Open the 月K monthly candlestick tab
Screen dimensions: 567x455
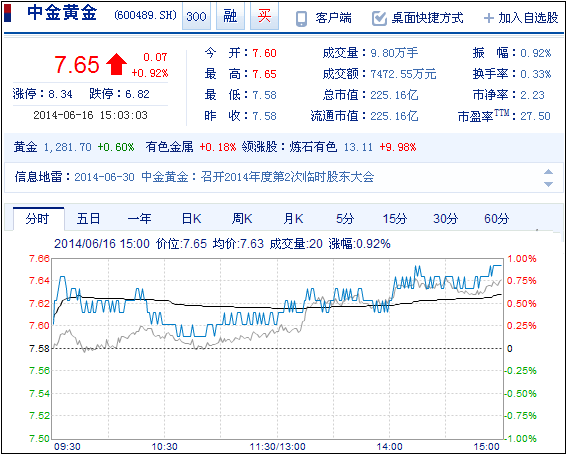point(293,219)
